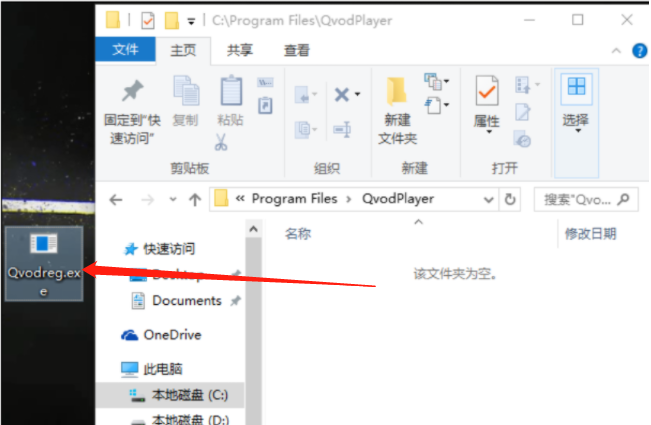Click the up one level arrow button
The height and width of the screenshot is (425, 651).
click(195, 200)
